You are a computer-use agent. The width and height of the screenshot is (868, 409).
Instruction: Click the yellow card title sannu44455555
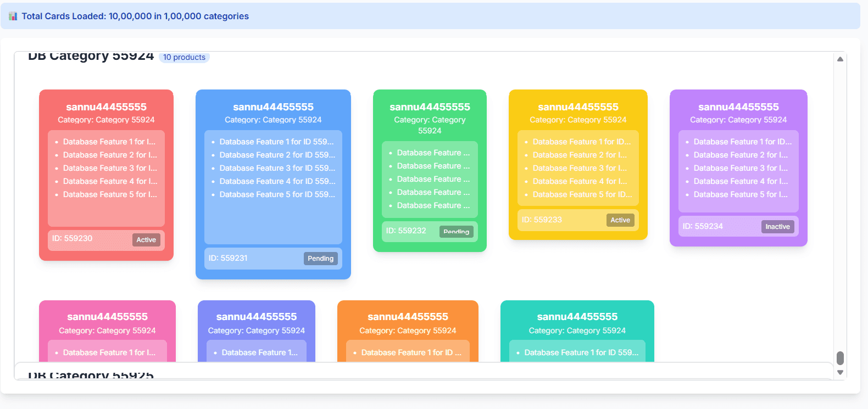click(x=578, y=107)
